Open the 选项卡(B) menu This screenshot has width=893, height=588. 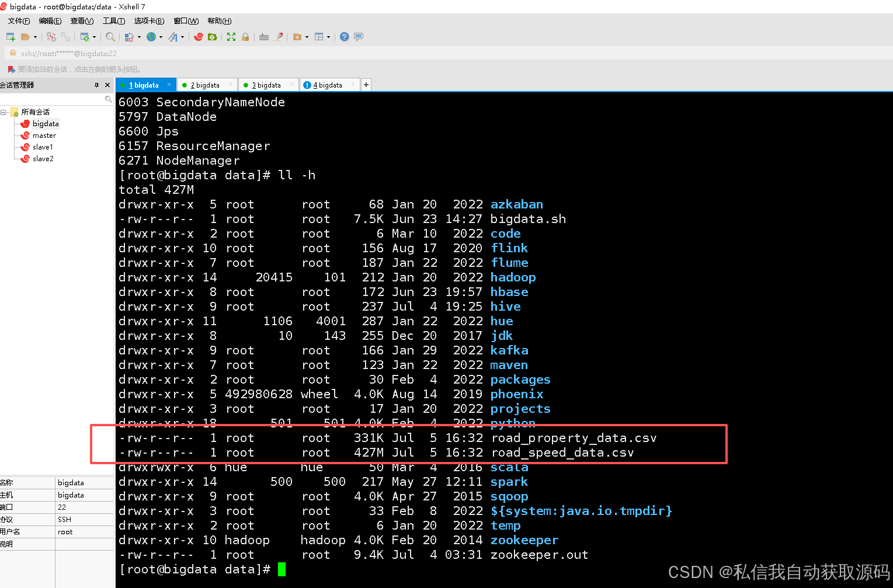[149, 21]
